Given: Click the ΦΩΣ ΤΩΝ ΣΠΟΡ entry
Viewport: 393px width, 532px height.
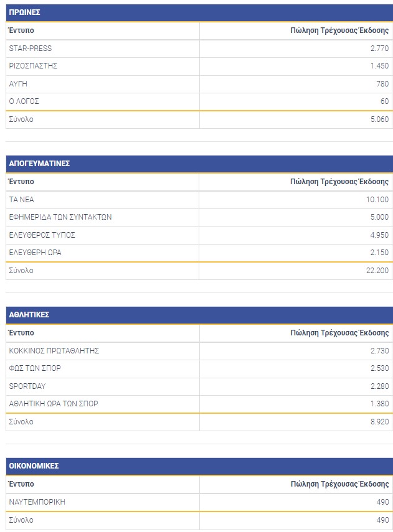Looking at the screenshot, I should pos(35,368).
